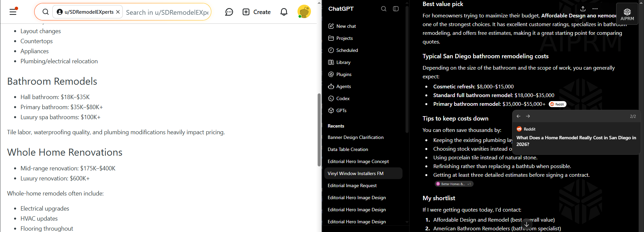Click the GPTs cube icon
Viewport: 644px width, 232px height.
pyautogui.click(x=331, y=110)
